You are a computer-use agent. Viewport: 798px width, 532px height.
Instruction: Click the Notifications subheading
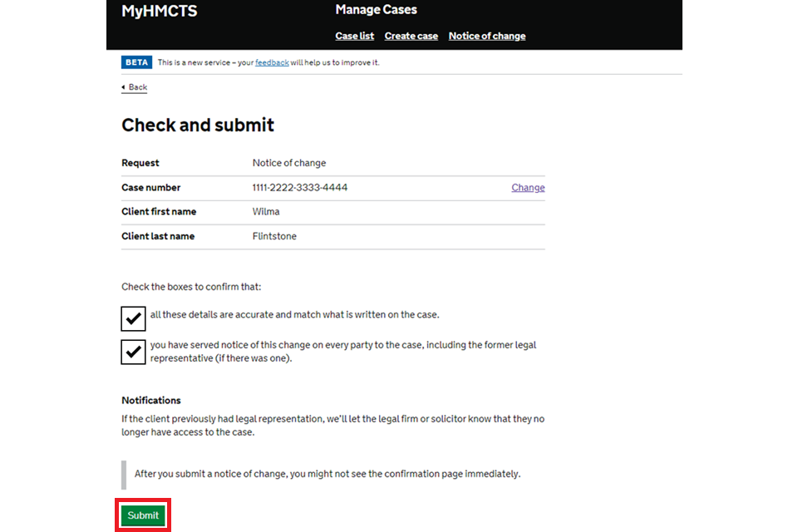(151, 400)
